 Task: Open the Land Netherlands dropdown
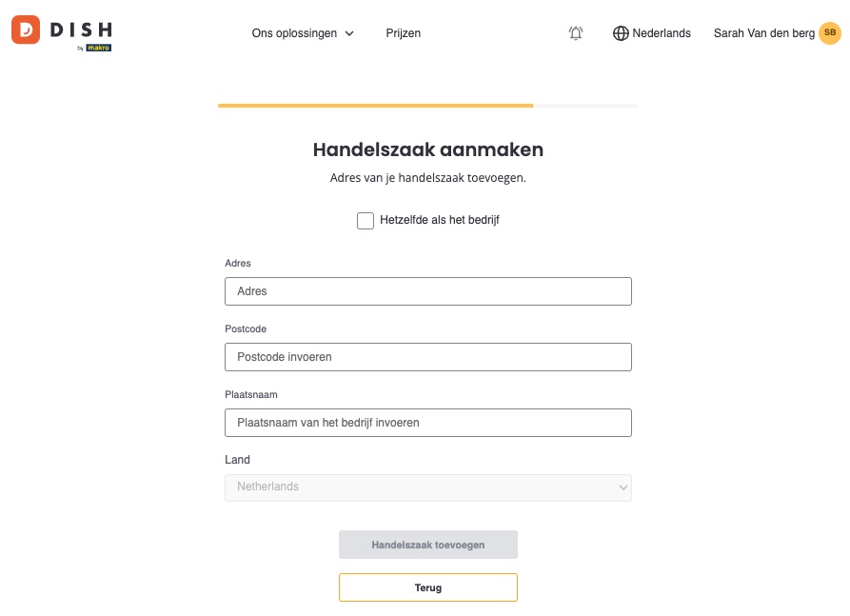pos(428,487)
